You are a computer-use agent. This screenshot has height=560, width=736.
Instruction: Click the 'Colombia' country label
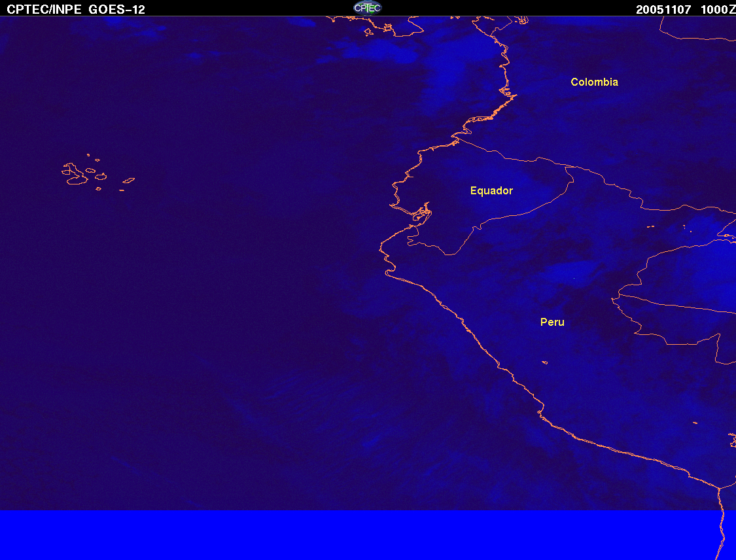tap(594, 82)
